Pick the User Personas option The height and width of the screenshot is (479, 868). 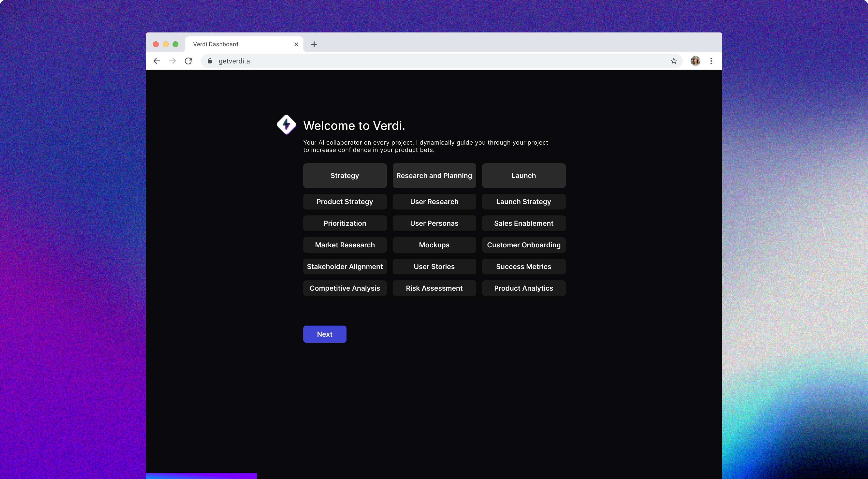pos(434,223)
